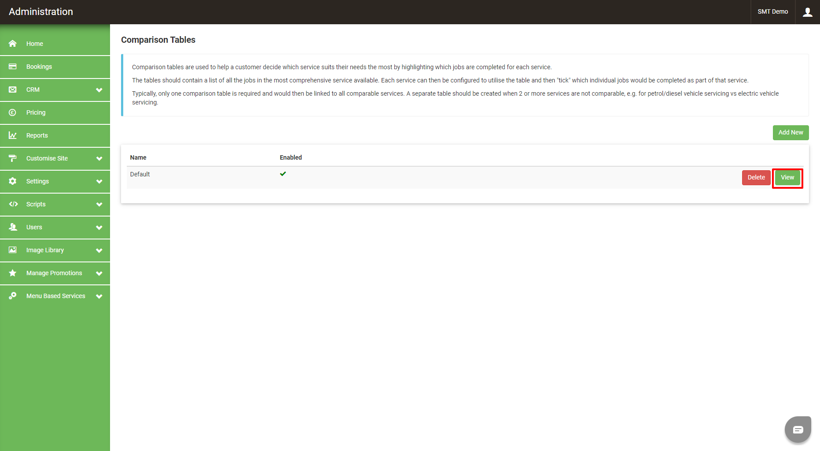Click the SMT Demo account label
This screenshot has height=451, width=820.
[x=772, y=12]
